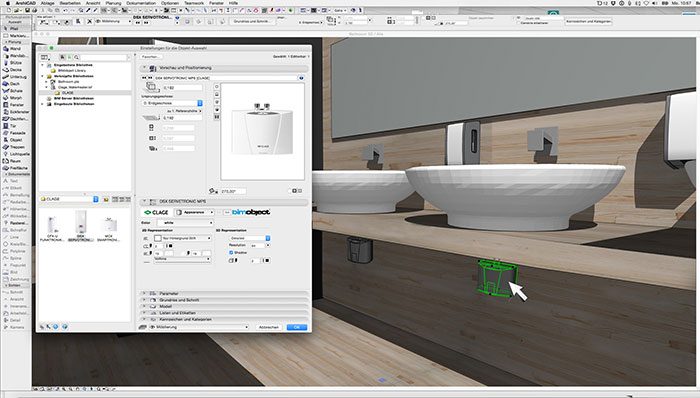The image size is (700, 398).
Task: Open the Erdgeschoss home story dropdown
Action: [x=172, y=103]
